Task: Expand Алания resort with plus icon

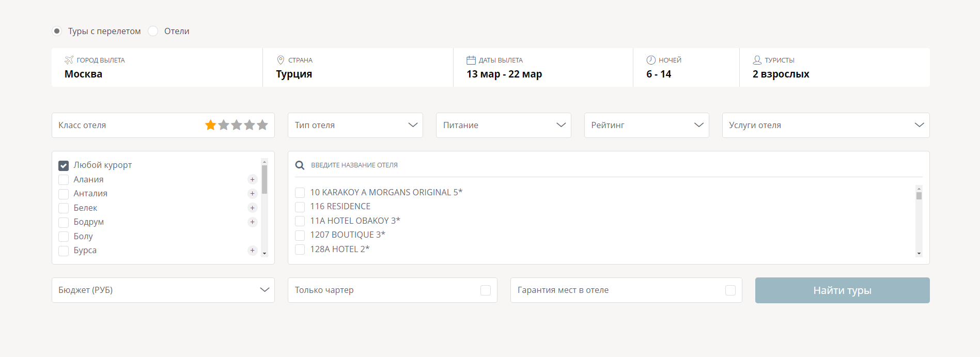Action: click(252, 179)
